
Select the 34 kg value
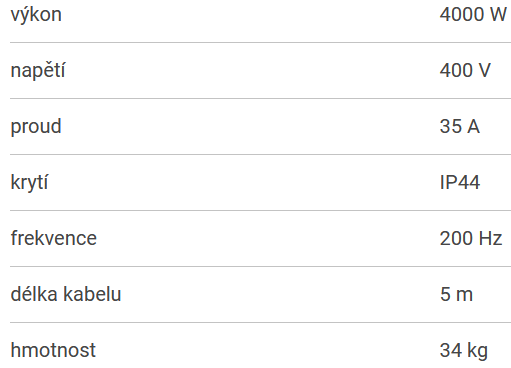click(x=464, y=351)
